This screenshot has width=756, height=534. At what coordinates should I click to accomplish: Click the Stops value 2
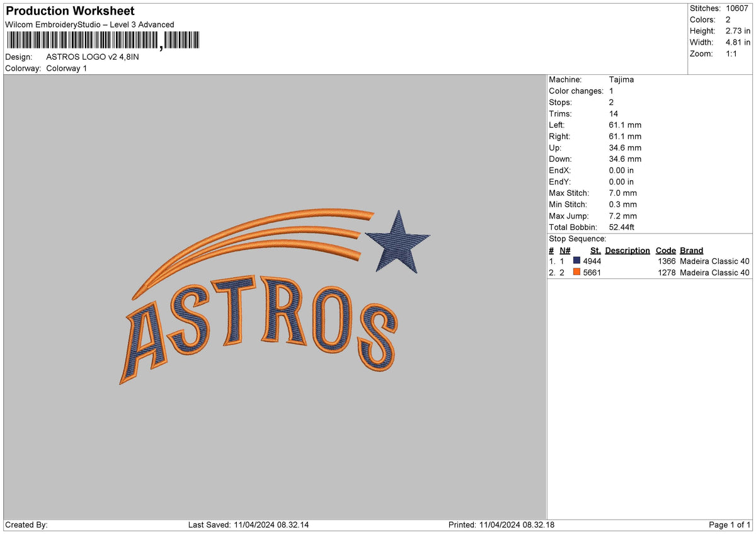coord(611,102)
